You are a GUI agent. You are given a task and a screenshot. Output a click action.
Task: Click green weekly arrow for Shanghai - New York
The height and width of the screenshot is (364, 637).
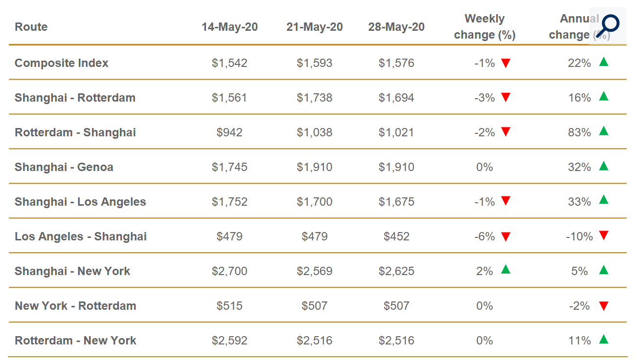(506, 269)
